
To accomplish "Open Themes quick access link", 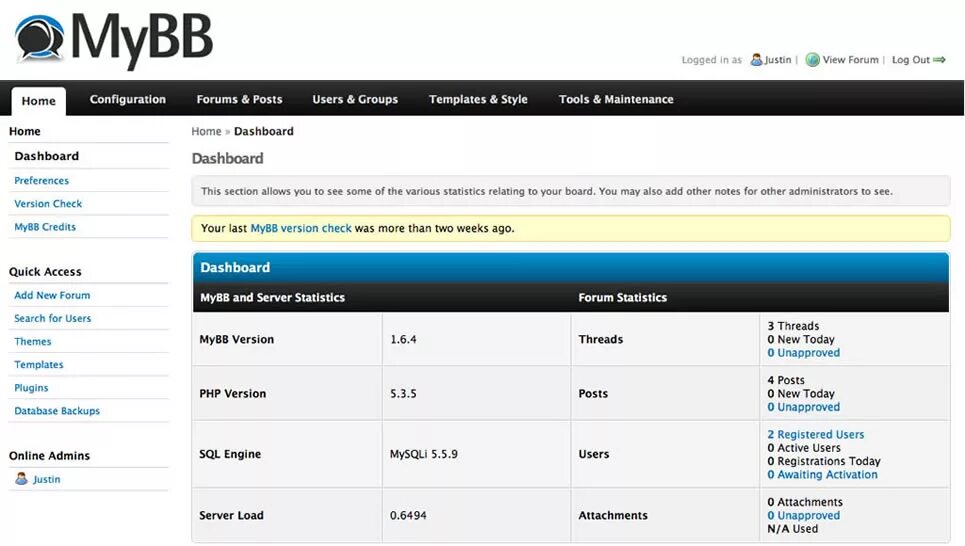I will (33, 342).
